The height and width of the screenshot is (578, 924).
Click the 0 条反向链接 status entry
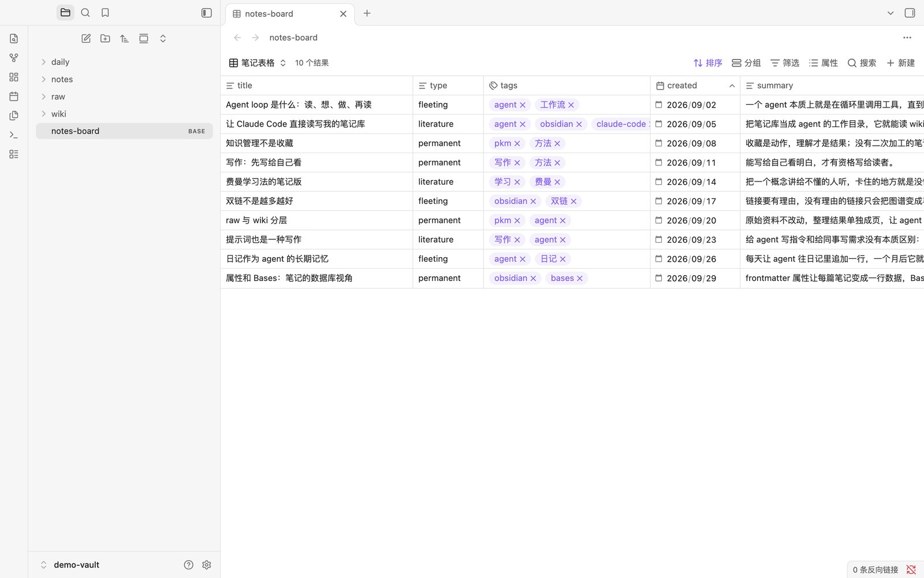[875, 569]
